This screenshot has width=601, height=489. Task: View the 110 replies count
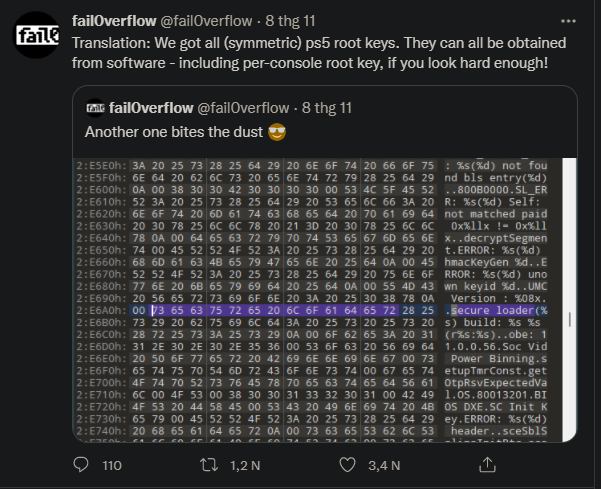[x=112, y=466]
